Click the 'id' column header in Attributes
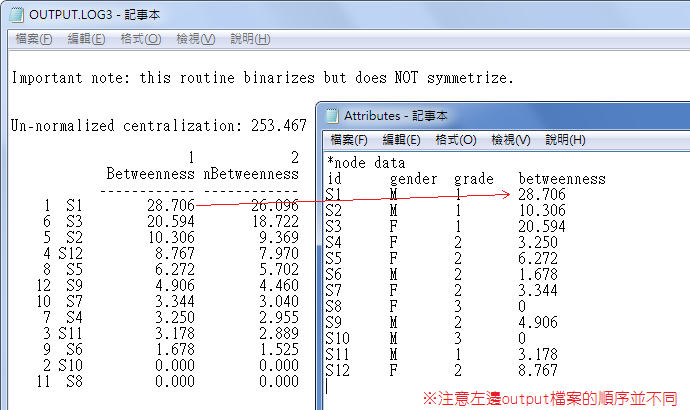Image resolution: width=690 pixels, height=410 pixels. [334, 179]
